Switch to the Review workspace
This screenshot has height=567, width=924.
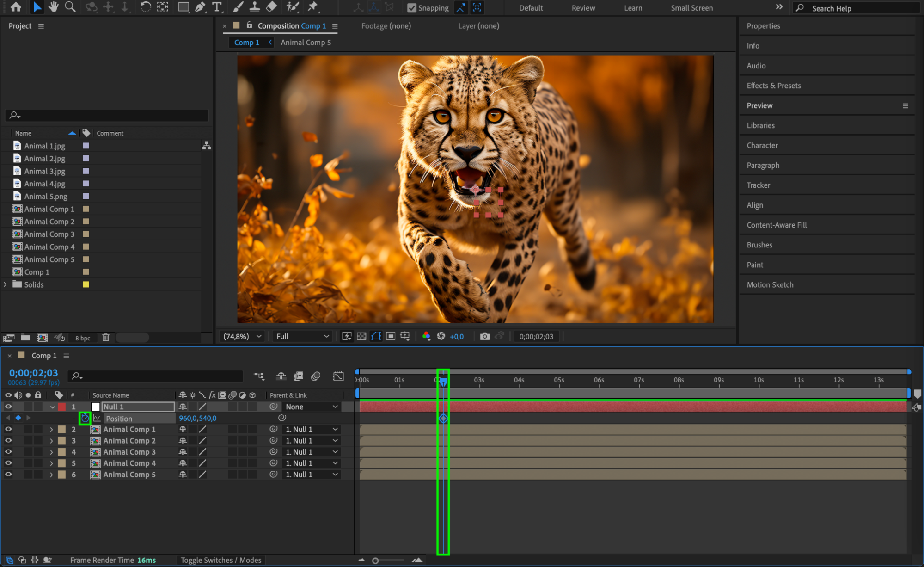coord(583,8)
